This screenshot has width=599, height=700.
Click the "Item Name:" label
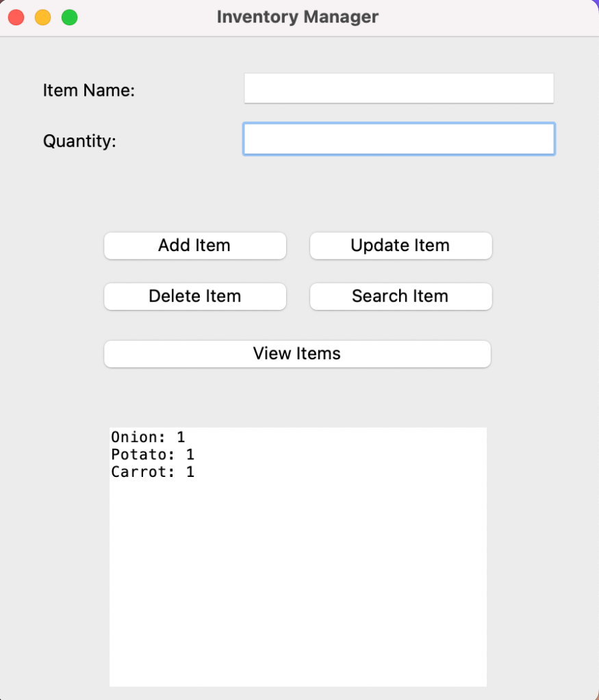coord(89,90)
